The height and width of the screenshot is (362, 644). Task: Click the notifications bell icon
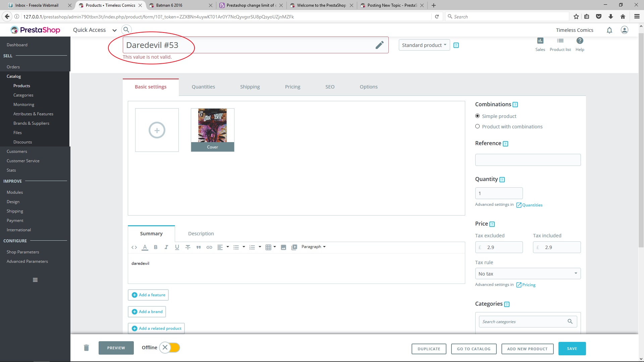609,30
